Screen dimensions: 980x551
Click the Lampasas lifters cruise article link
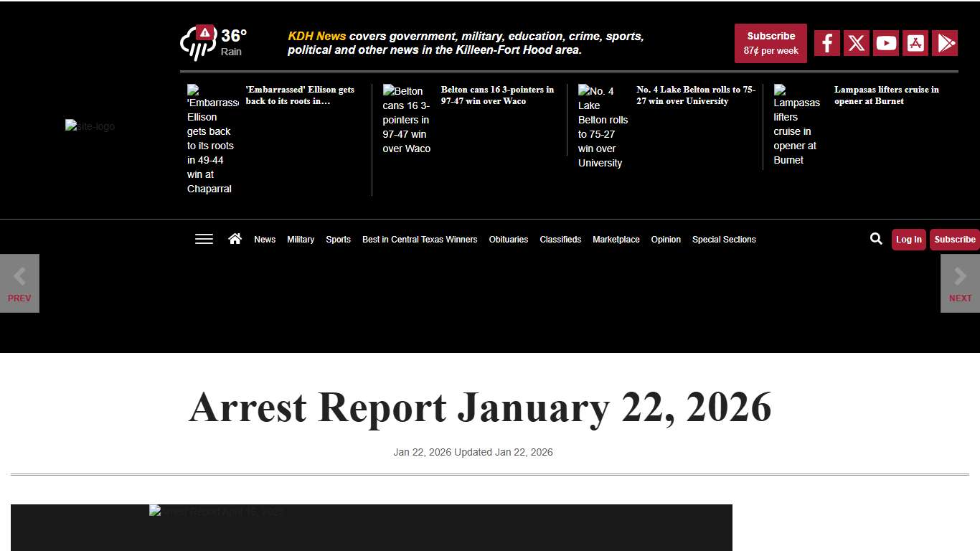pyautogui.click(x=887, y=95)
